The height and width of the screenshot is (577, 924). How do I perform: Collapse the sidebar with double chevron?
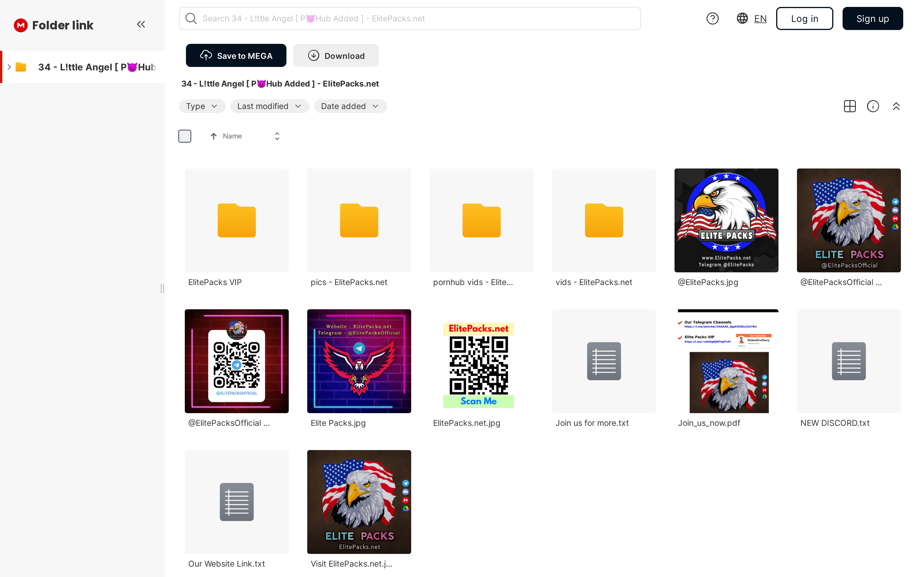(x=141, y=25)
